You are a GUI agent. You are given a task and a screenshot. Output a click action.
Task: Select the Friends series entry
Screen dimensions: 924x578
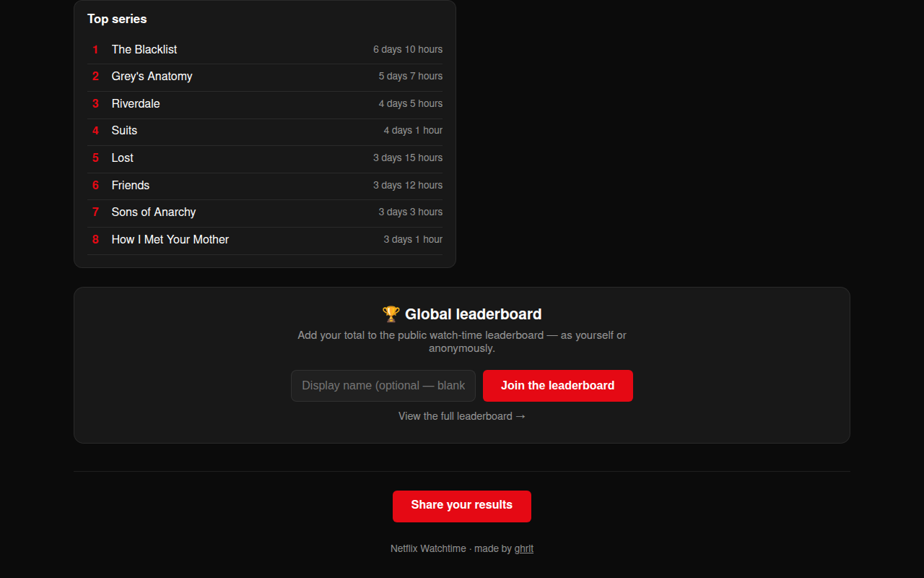tap(265, 186)
